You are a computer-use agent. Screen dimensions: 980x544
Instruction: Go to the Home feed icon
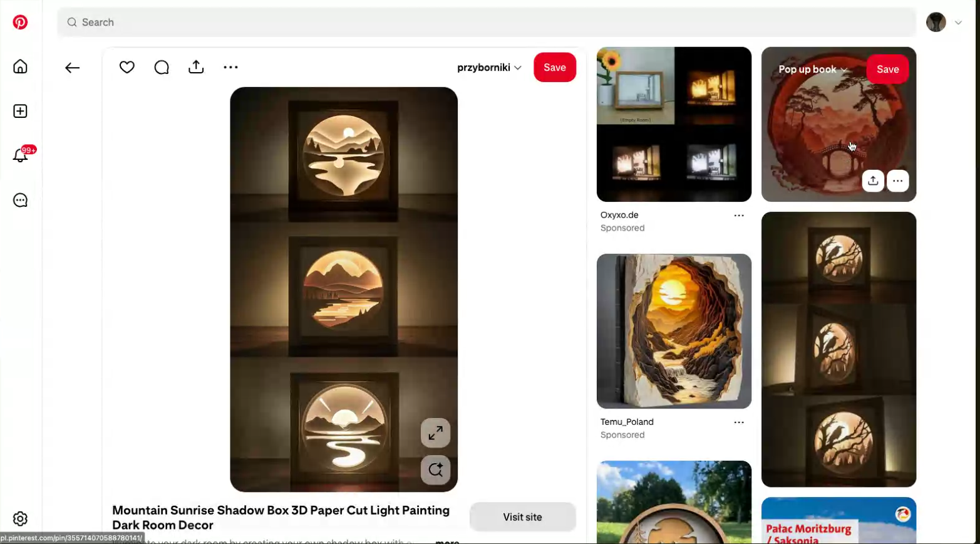tap(20, 66)
